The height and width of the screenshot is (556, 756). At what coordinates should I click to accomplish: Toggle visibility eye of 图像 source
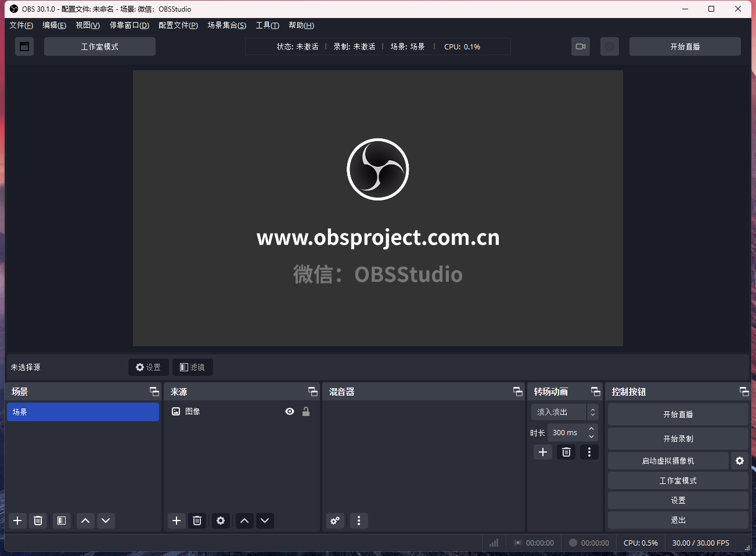[x=290, y=411]
